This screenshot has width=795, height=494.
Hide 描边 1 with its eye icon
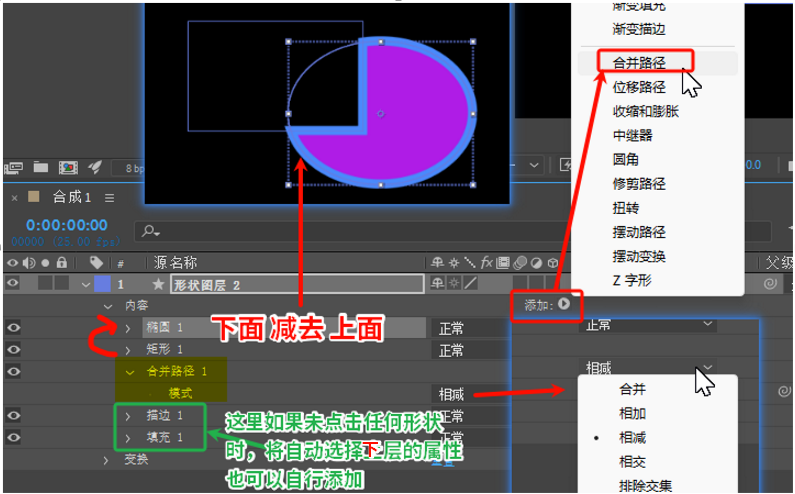pyautogui.click(x=13, y=415)
